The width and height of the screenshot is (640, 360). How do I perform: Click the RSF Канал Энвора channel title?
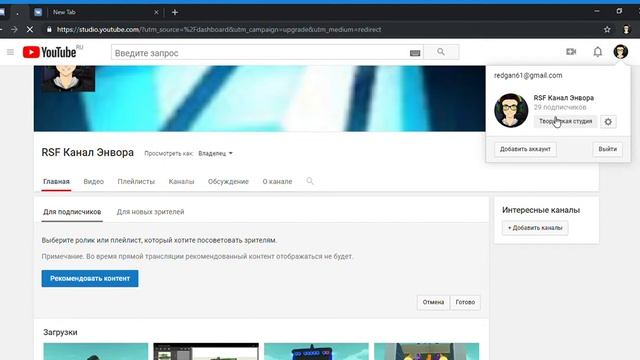coord(87,152)
